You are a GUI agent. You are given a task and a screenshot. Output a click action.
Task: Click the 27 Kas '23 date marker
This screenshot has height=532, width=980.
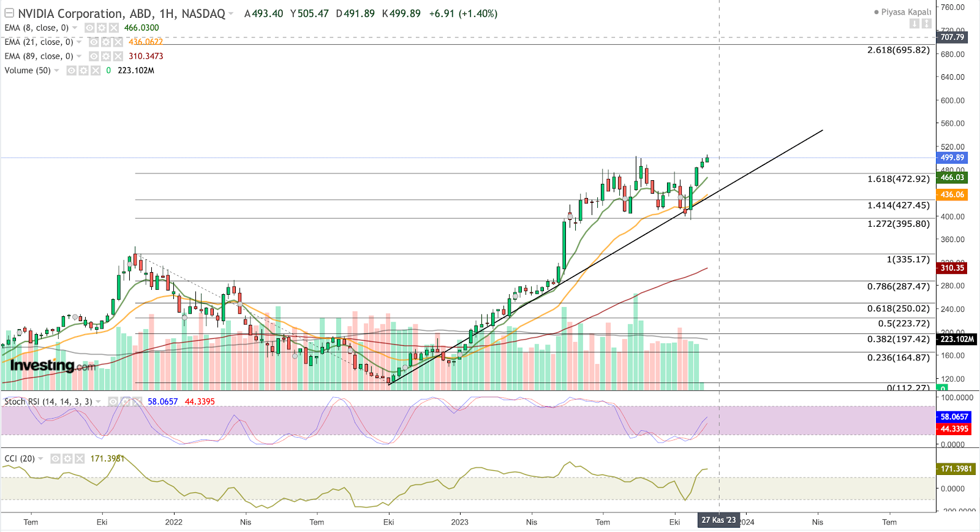pyautogui.click(x=719, y=520)
